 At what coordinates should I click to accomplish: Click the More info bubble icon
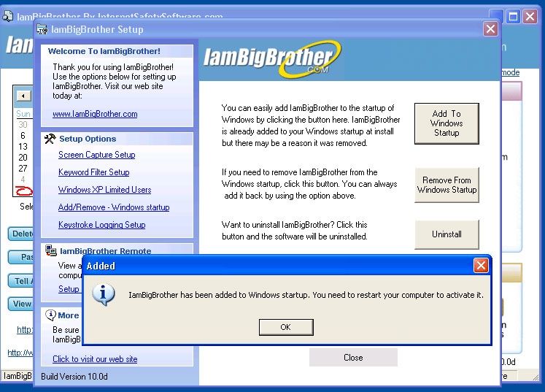51,315
